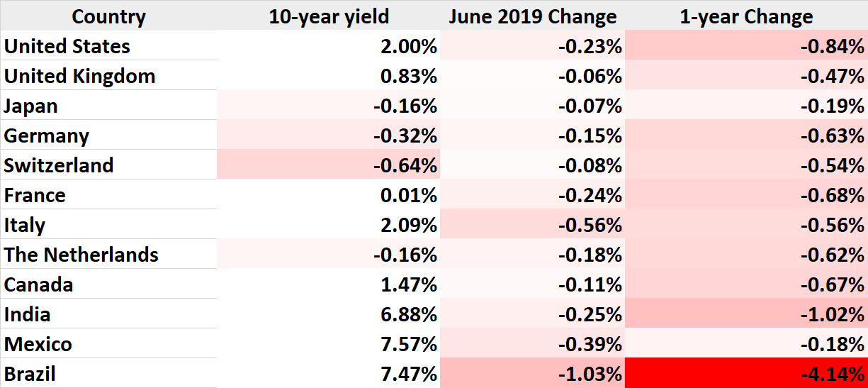Click the United States row label
This screenshot has width=868, height=388.
67,47
